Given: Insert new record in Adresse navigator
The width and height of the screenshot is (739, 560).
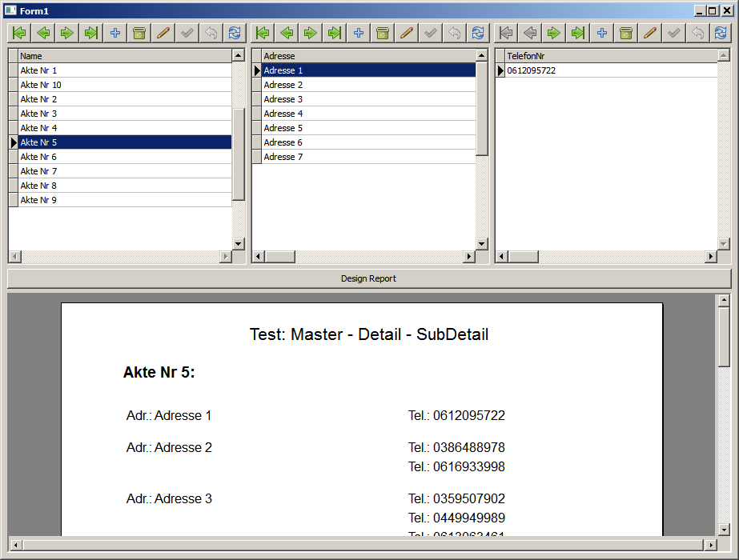Looking at the screenshot, I should (359, 33).
